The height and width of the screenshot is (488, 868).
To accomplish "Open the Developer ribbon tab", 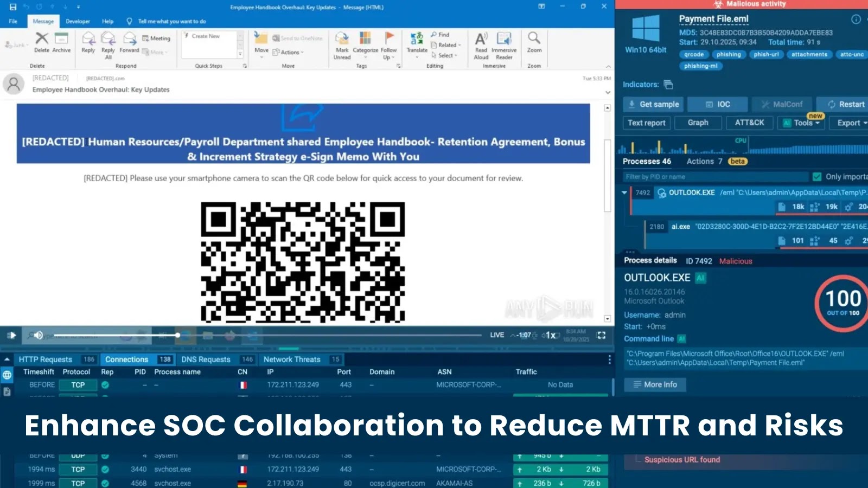I will [x=78, y=21].
